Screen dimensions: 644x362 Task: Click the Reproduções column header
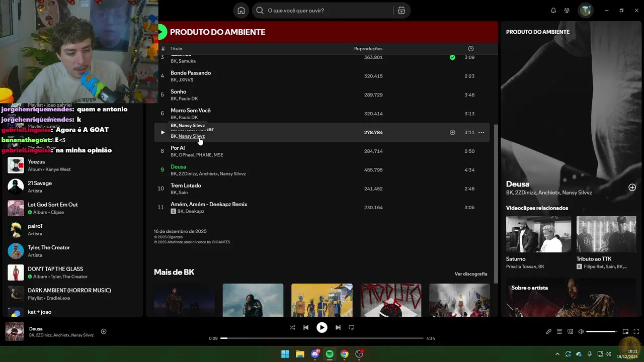368,49
